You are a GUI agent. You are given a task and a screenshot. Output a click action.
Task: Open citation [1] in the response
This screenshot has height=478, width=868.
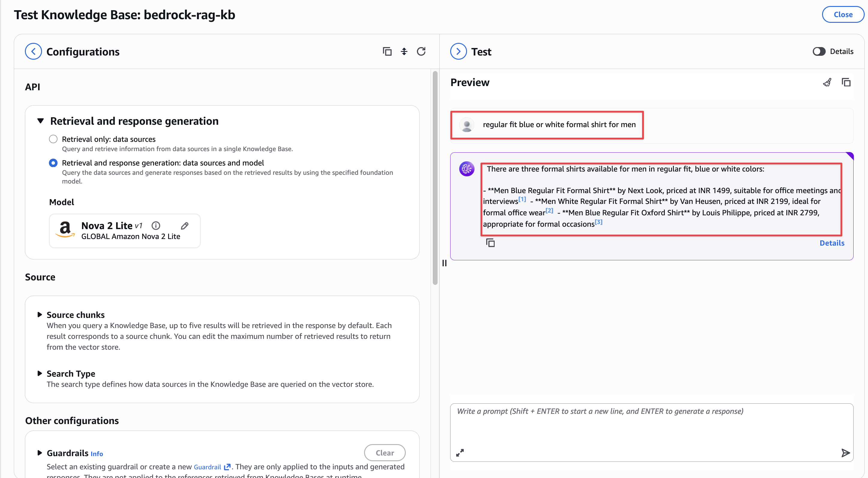click(522, 199)
